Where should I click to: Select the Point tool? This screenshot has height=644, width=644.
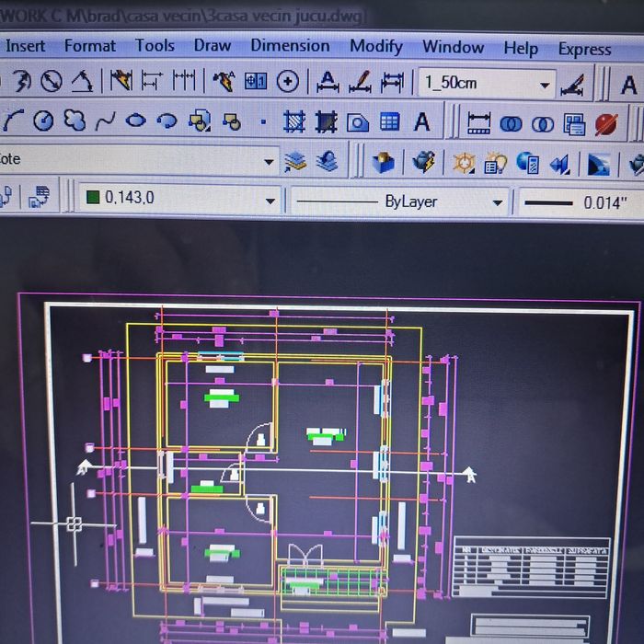(x=263, y=122)
